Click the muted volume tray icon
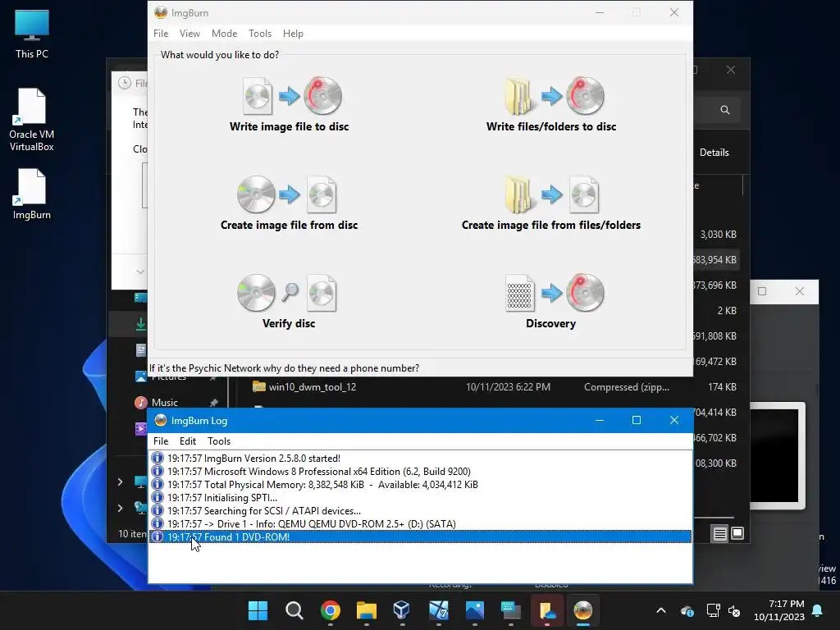The image size is (840, 630). click(x=734, y=610)
